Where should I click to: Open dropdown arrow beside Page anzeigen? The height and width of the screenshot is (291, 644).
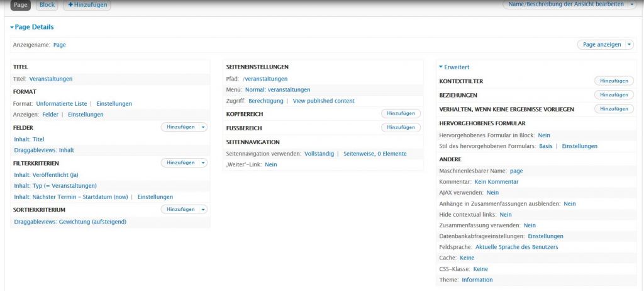630,45
